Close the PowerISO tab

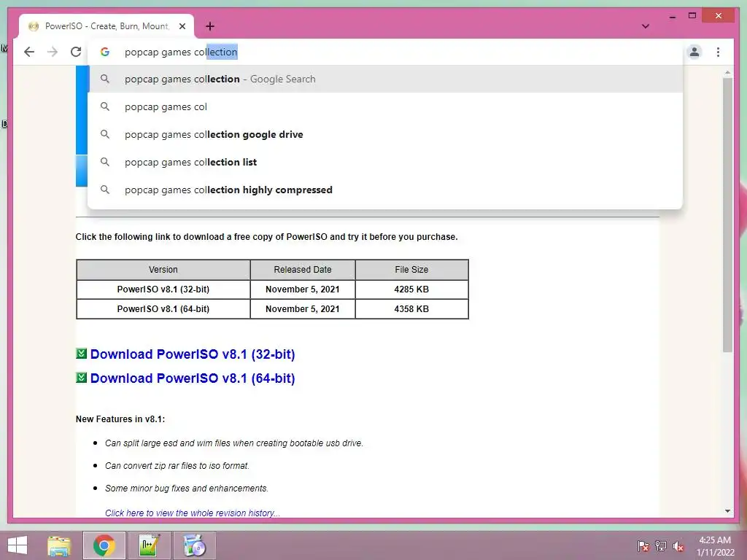point(182,26)
